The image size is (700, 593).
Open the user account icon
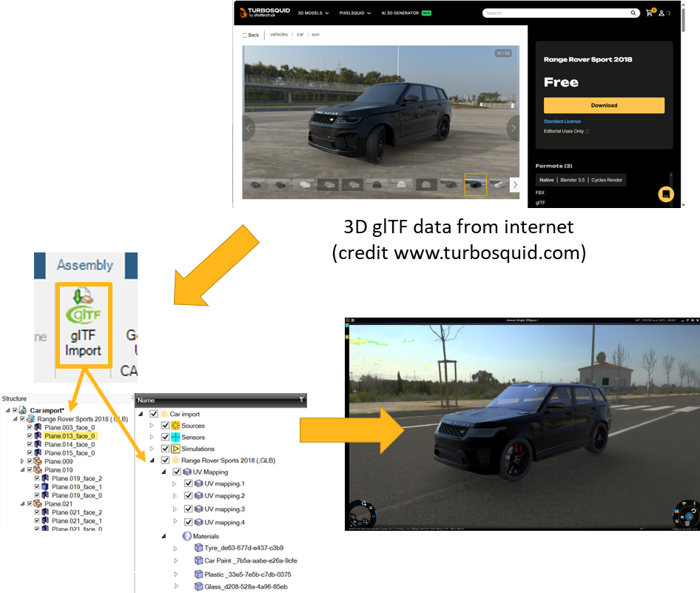point(662,13)
